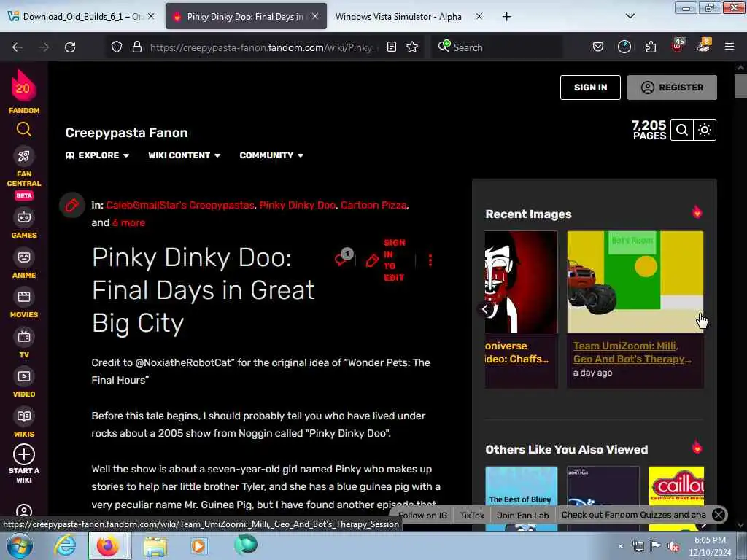Open article more actions vertical dots
This screenshot has width=747, height=560.
(x=430, y=260)
